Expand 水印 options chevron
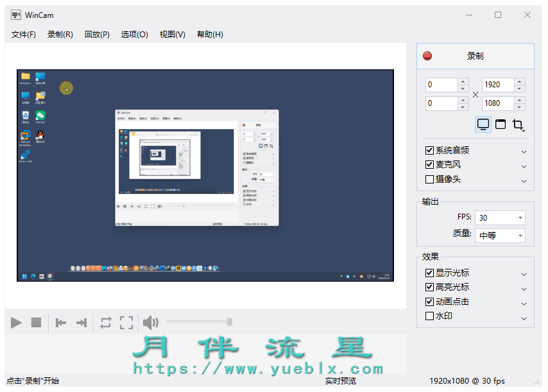The image size is (548, 392). tap(524, 319)
